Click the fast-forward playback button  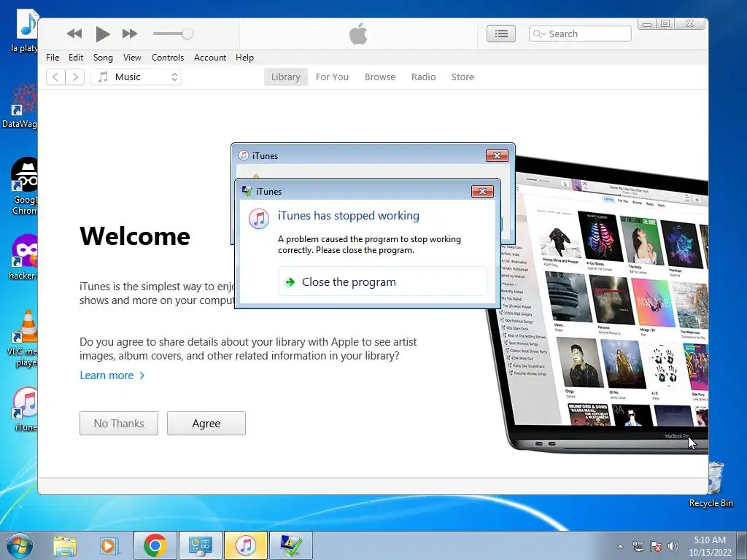[130, 34]
